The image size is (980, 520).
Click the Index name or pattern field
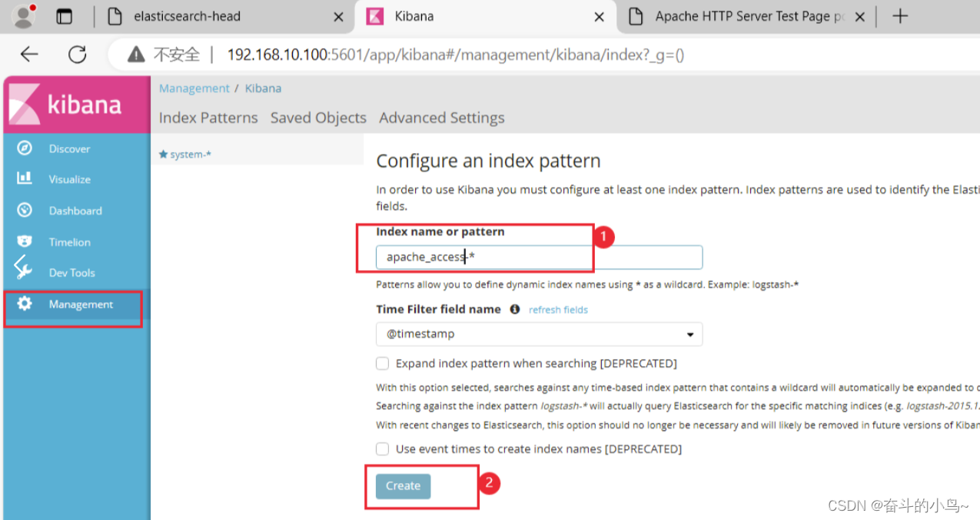539,257
